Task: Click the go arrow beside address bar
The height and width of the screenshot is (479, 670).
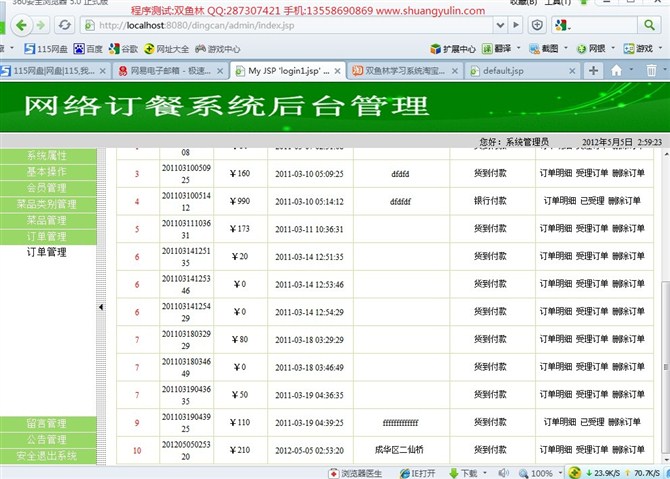Action: 516,25
